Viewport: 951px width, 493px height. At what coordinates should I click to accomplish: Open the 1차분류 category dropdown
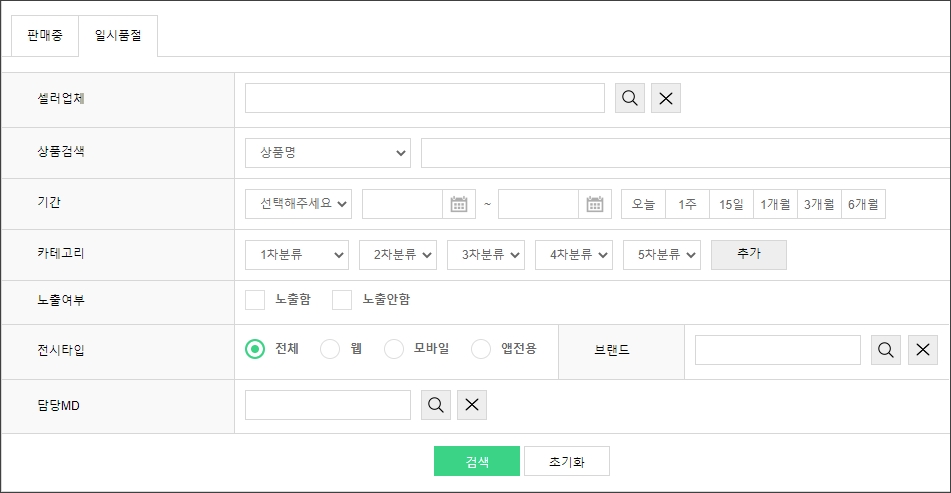(296, 255)
